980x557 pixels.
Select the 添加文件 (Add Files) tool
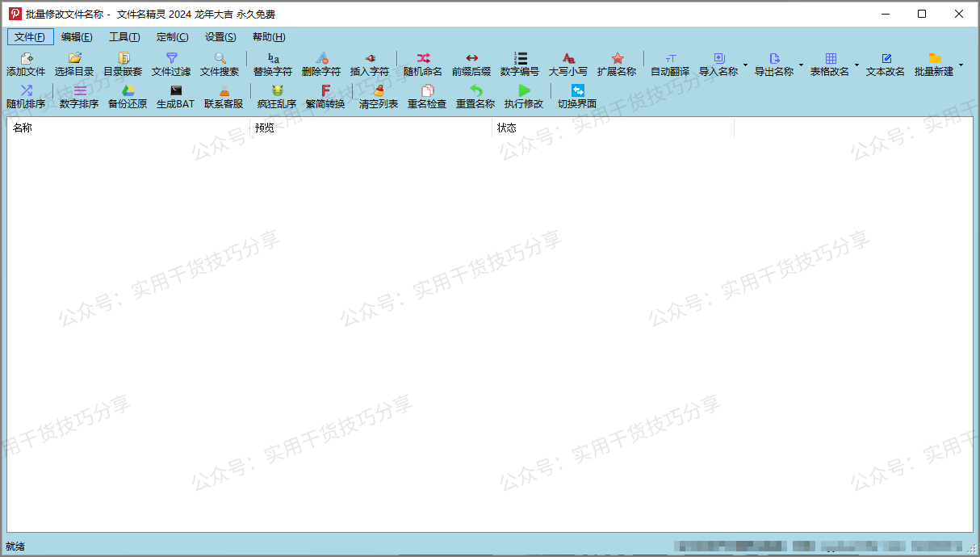[26, 65]
